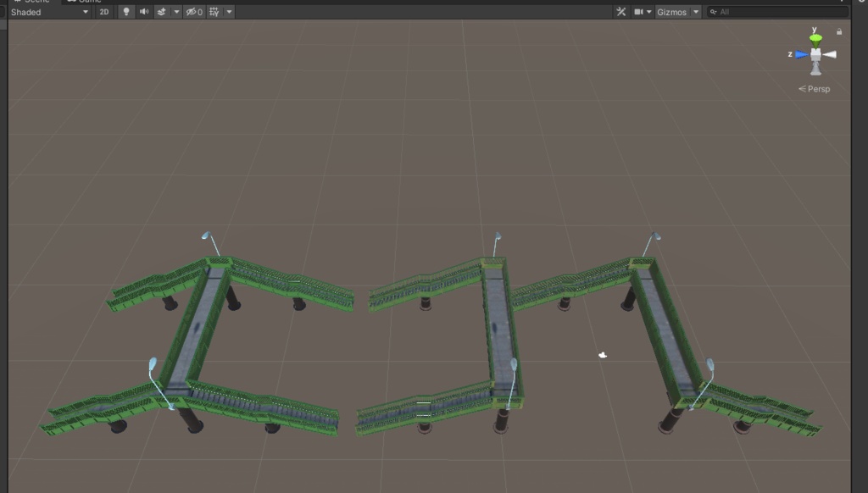Toggle 2D view mode
Screen dimensions: 868x493
pyautogui.click(x=105, y=12)
